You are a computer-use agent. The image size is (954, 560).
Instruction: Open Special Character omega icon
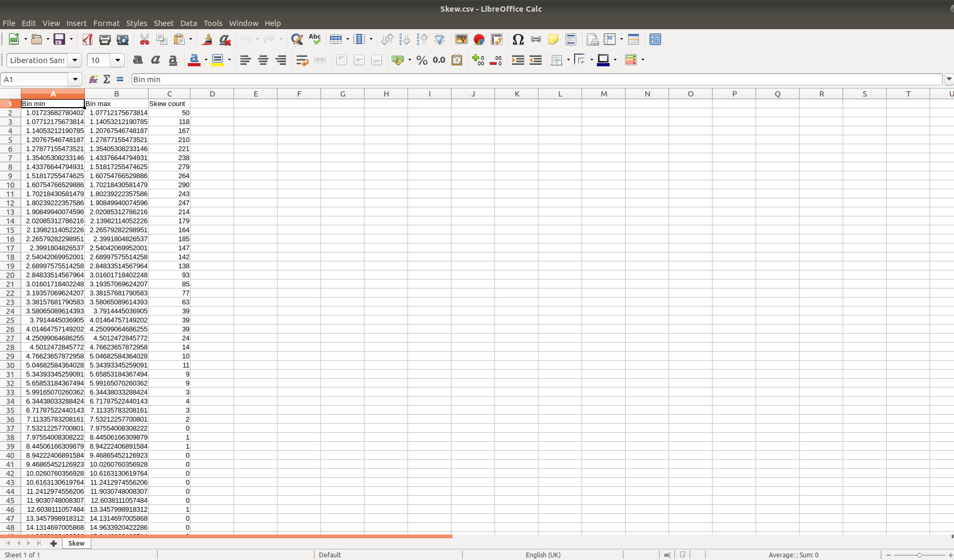coord(518,39)
